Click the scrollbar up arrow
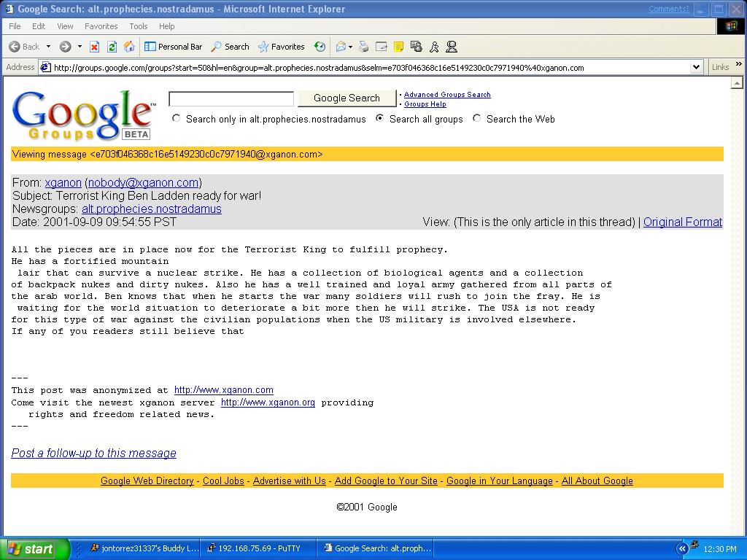Viewport: 747px width, 560px height. (x=737, y=83)
